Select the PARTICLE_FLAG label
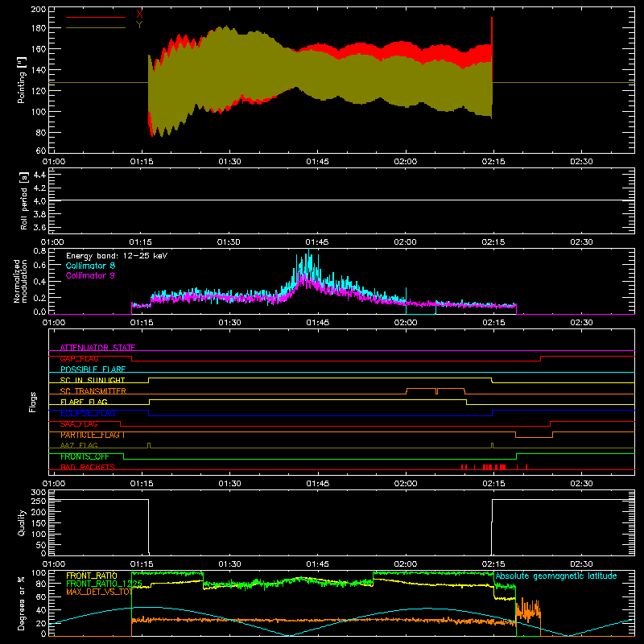 (93, 435)
